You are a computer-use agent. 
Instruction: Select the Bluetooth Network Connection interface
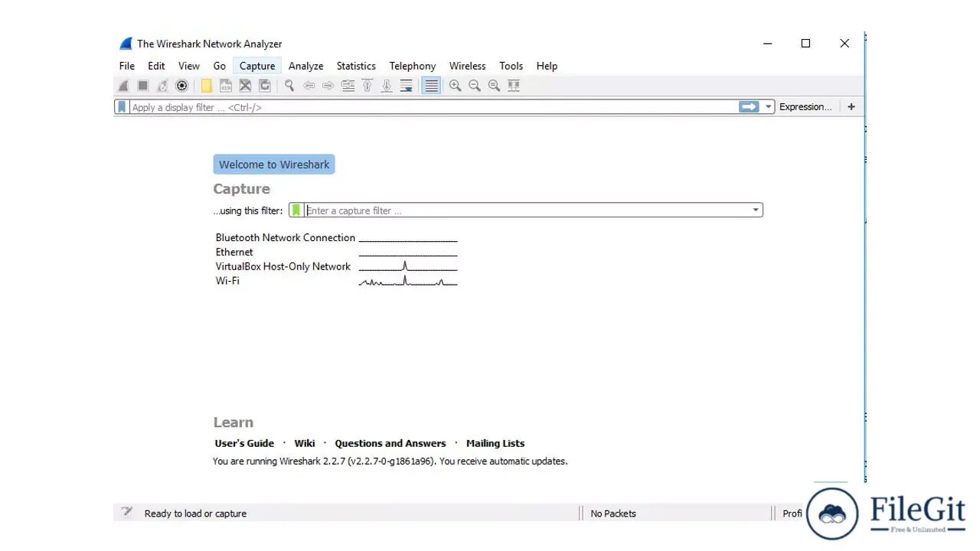tap(286, 238)
